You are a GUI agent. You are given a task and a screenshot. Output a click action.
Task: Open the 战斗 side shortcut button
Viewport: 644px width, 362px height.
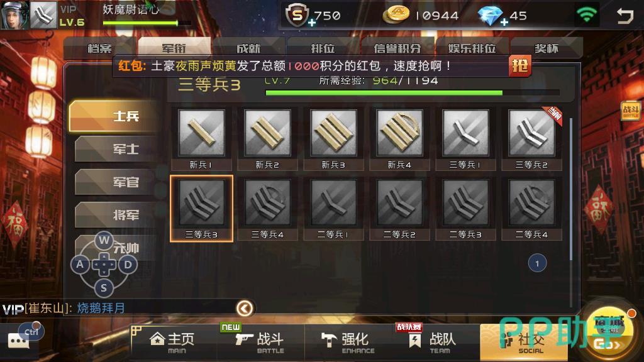pos(631,111)
